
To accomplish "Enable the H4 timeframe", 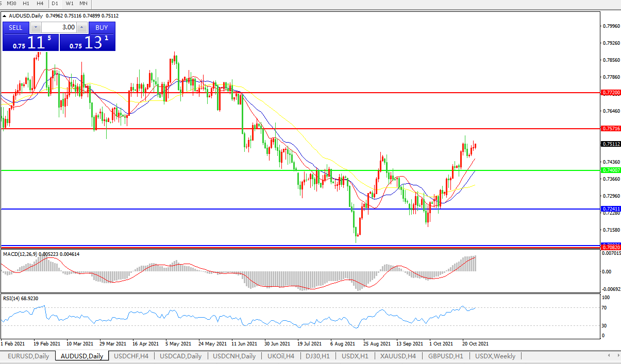I will (x=40, y=3).
